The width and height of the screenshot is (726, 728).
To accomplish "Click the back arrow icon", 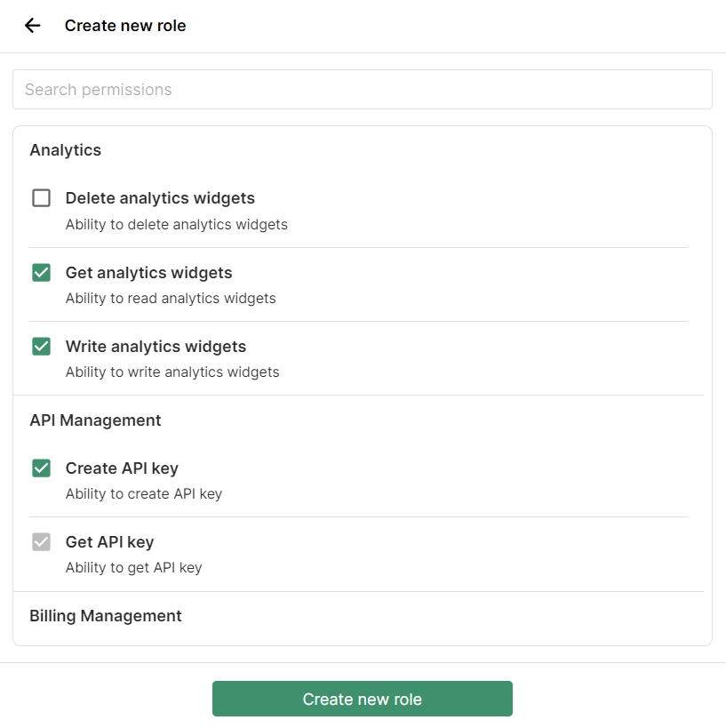I will pos(33,26).
